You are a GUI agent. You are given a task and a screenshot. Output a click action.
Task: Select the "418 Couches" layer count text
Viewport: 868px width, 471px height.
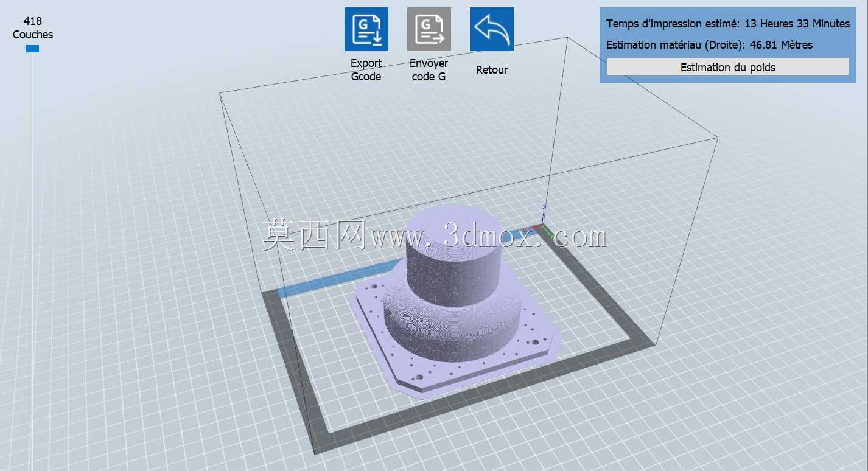[x=33, y=28]
